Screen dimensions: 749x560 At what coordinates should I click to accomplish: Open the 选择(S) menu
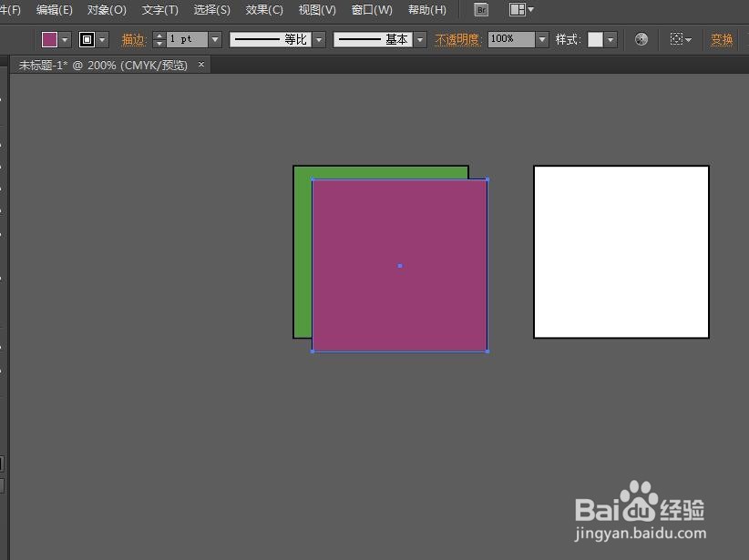coord(212,9)
